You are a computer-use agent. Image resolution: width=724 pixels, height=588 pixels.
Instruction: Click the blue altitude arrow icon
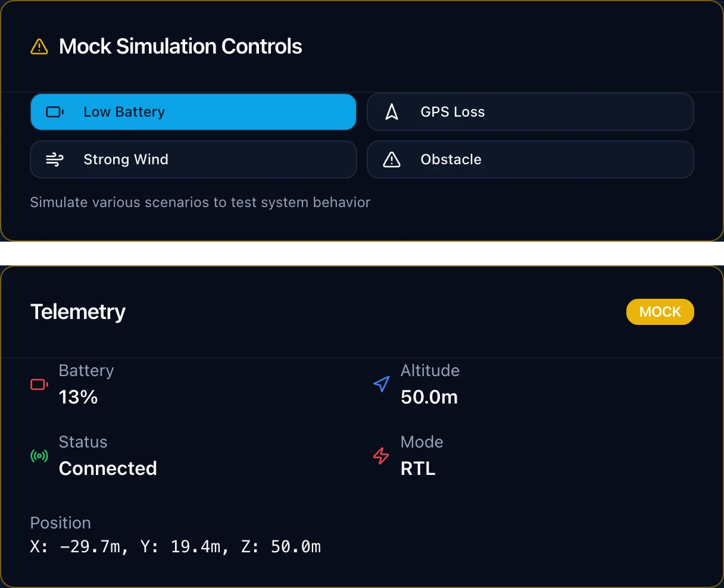pyautogui.click(x=381, y=384)
